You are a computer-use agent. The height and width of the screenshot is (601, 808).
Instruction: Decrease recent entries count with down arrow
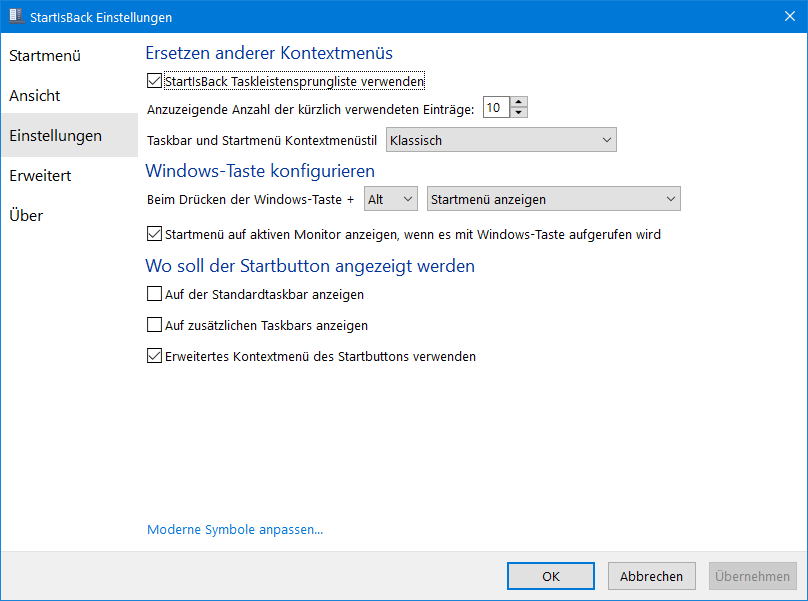click(x=518, y=113)
